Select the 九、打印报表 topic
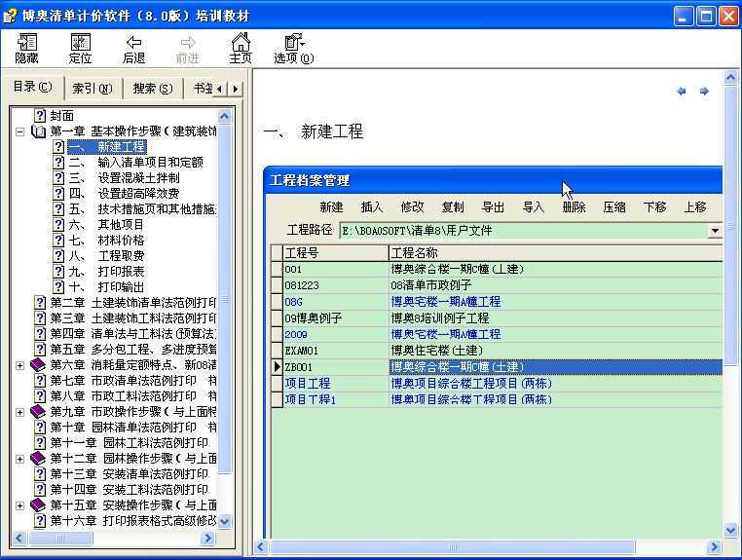The image size is (742, 560). pyautogui.click(x=106, y=272)
